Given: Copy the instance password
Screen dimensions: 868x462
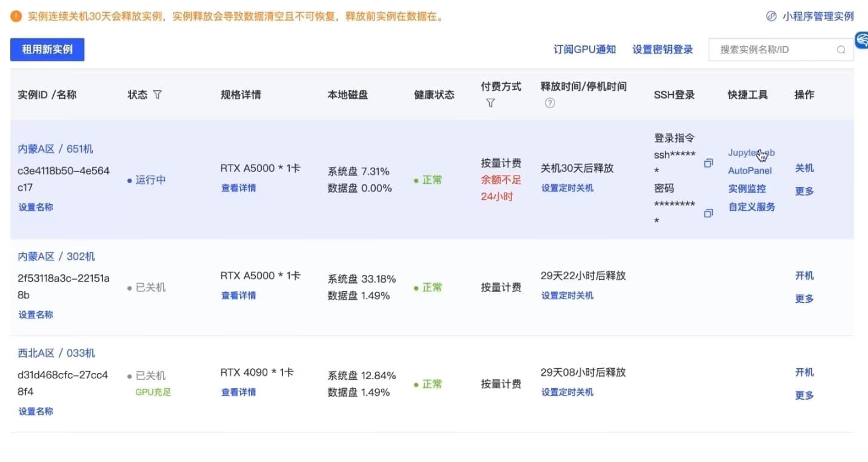Looking at the screenshot, I should 708,213.
